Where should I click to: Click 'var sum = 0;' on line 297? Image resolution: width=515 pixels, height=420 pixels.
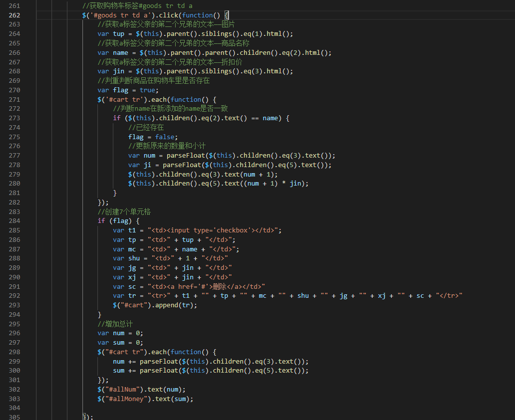click(120, 343)
